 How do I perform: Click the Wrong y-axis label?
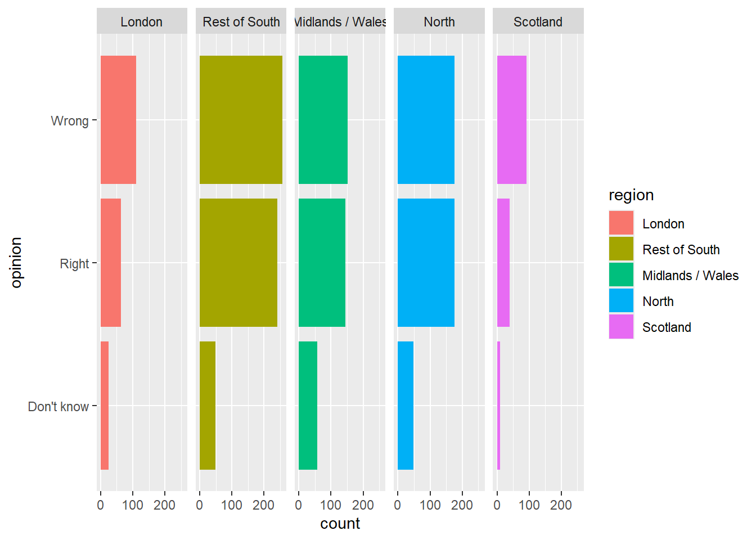pyautogui.click(x=70, y=121)
